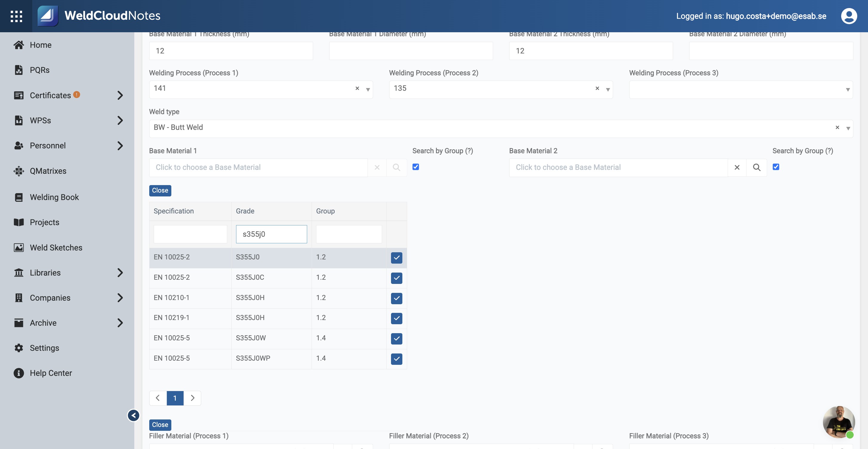Clear the Weld type selection
868x449 pixels.
(x=837, y=127)
